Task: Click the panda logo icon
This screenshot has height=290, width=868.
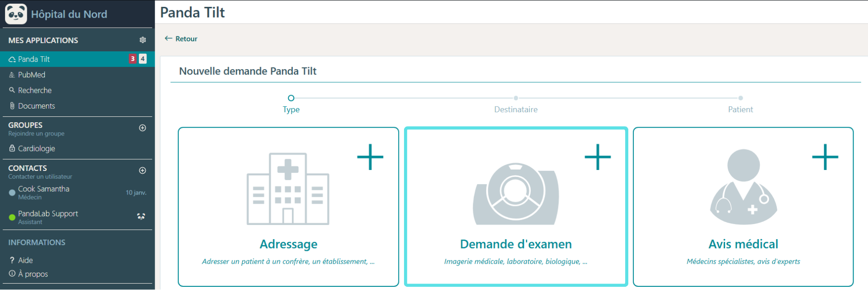Action: (x=16, y=14)
